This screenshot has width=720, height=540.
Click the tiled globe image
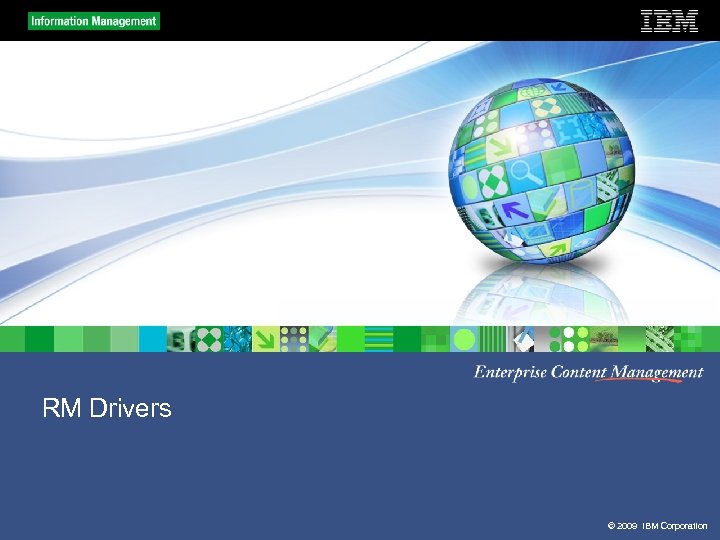(542, 171)
